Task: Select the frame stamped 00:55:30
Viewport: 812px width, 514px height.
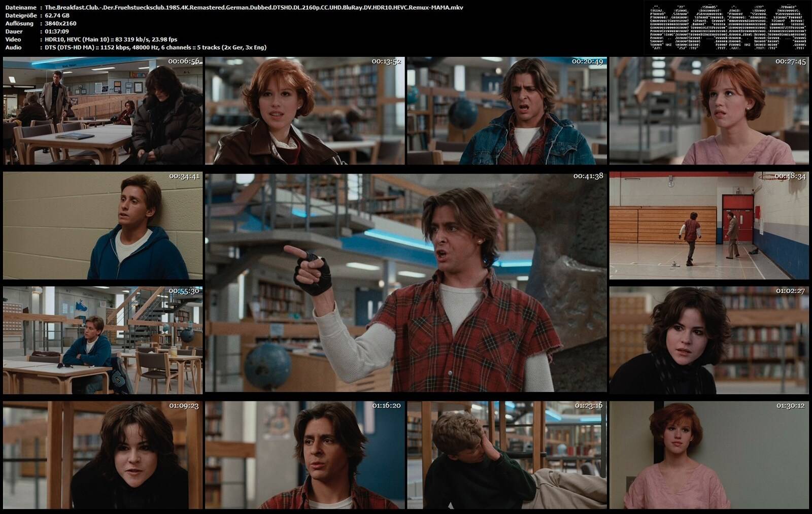Action: pyautogui.click(x=103, y=340)
